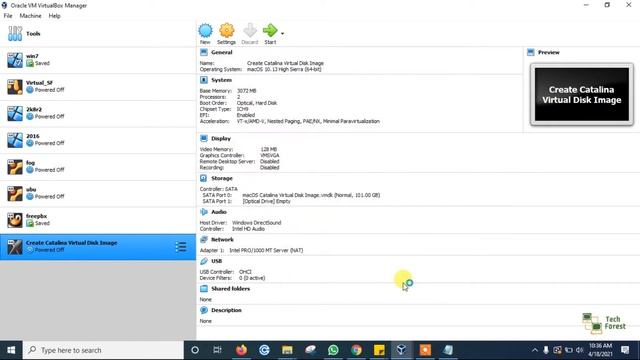Click the General section icon
This screenshot has width=640, height=360.
(x=204, y=52)
